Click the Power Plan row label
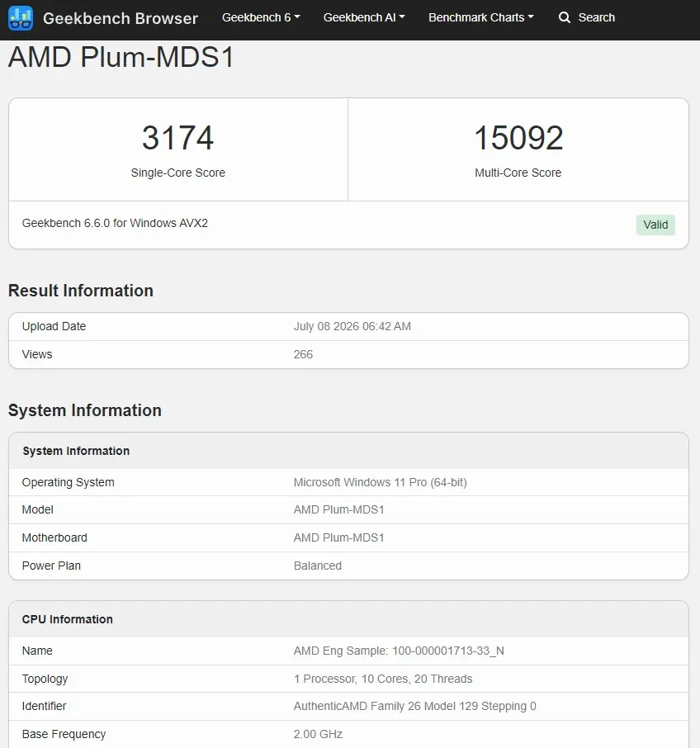 (x=51, y=566)
